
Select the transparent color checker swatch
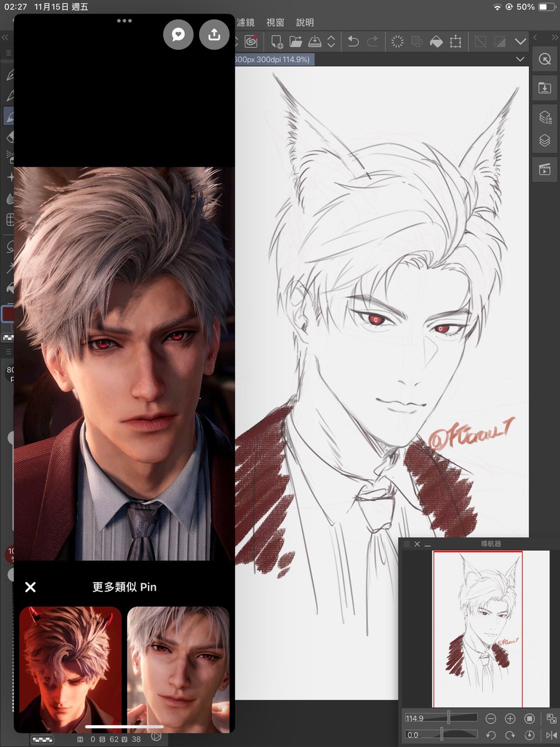click(7, 337)
